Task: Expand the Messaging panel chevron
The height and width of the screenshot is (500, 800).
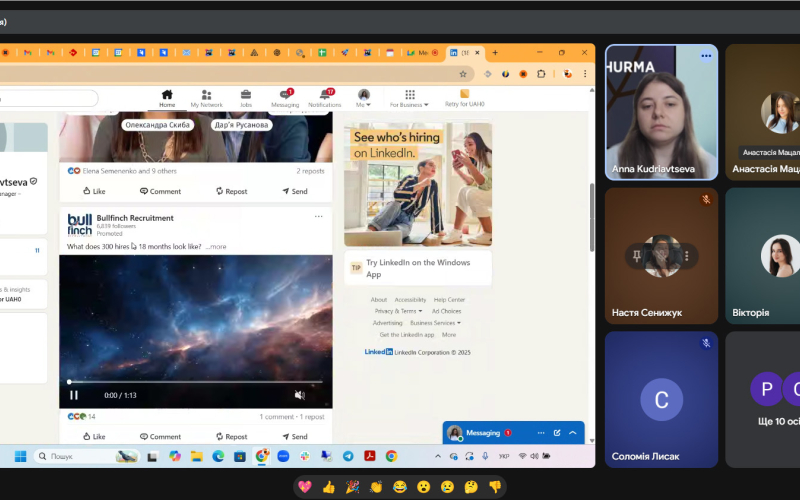Action: (x=573, y=433)
